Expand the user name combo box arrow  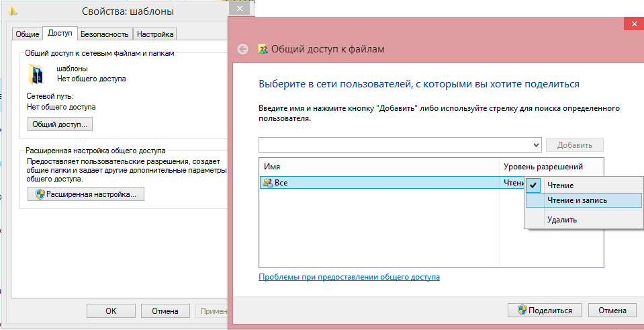(536, 145)
